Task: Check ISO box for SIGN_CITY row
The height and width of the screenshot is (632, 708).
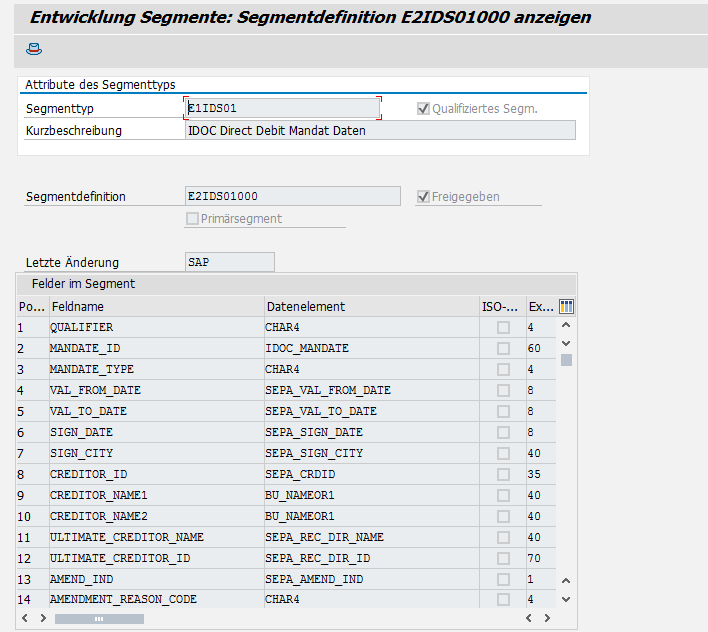Action: click(503, 453)
